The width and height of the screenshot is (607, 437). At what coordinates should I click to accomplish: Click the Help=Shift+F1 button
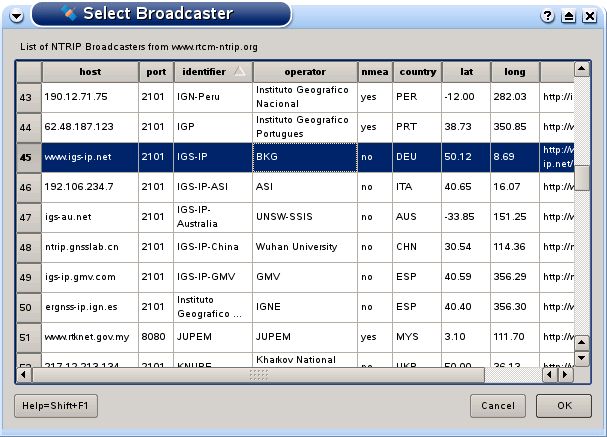(x=55, y=406)
